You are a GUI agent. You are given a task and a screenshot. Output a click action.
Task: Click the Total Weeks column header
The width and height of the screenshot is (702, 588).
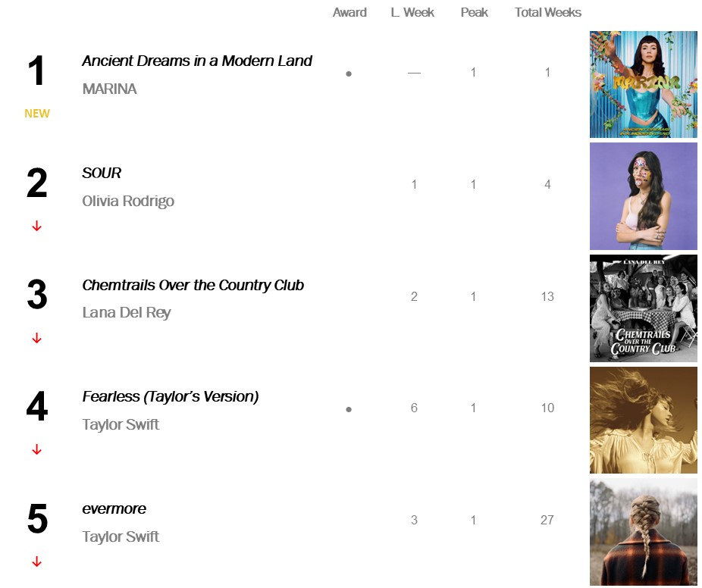[548, 13]
